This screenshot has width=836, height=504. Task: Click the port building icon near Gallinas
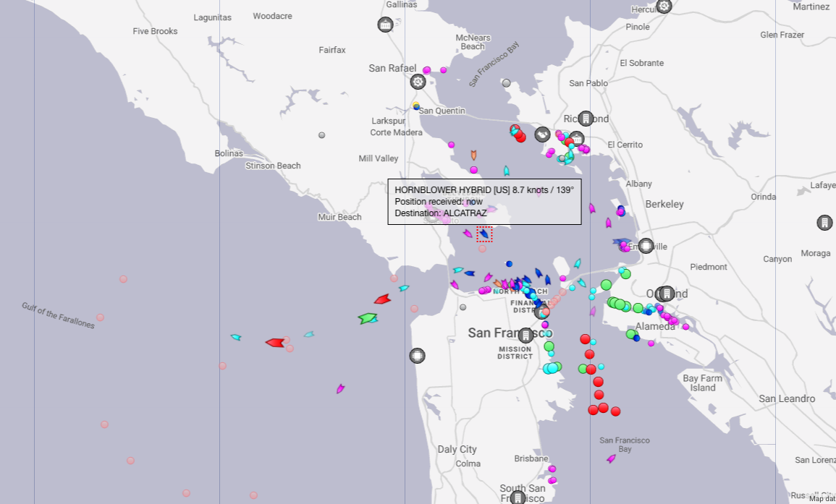[386, 25]
